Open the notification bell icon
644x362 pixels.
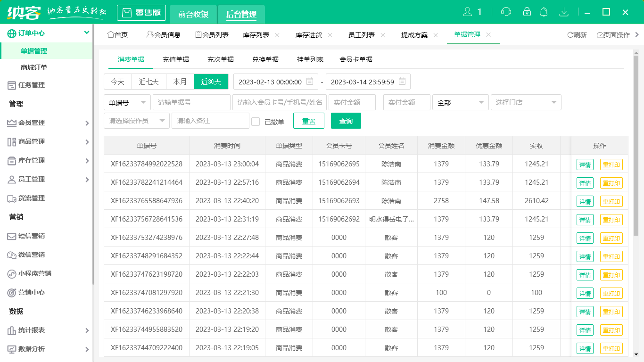tap(544, 11)
